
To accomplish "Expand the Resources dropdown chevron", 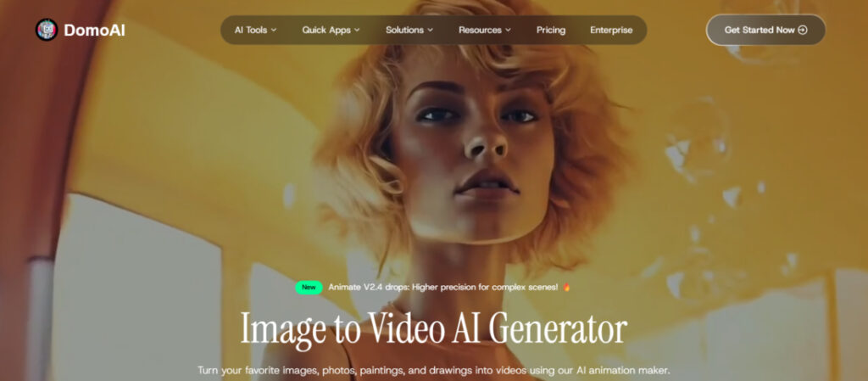I will tap(509, 30).
